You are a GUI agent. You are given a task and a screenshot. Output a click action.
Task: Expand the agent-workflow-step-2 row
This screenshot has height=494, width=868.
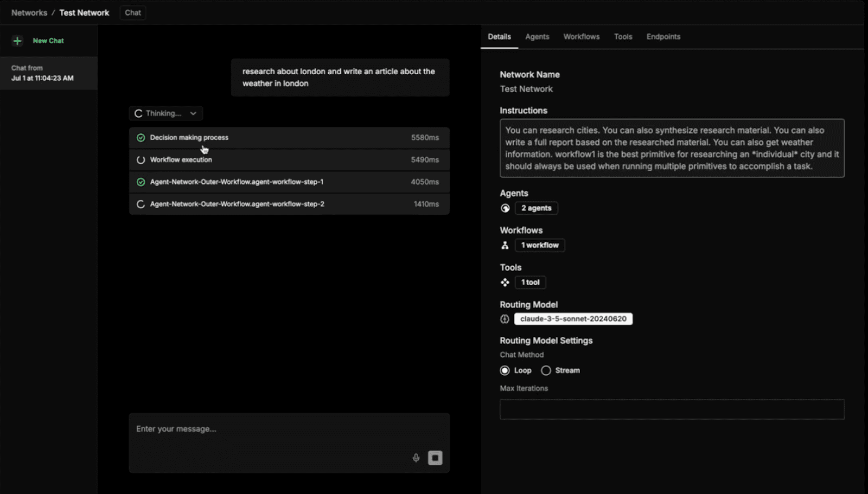click(289, 204)
